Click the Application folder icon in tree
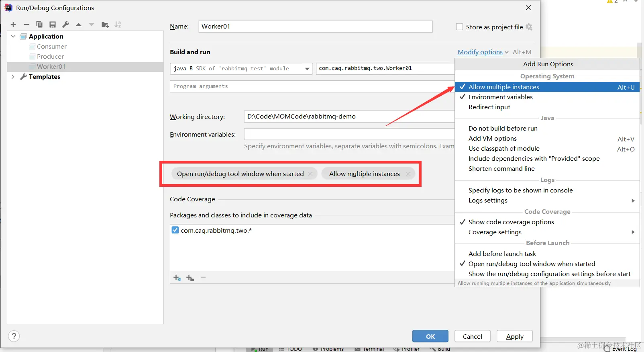 (x=23, y=36)
